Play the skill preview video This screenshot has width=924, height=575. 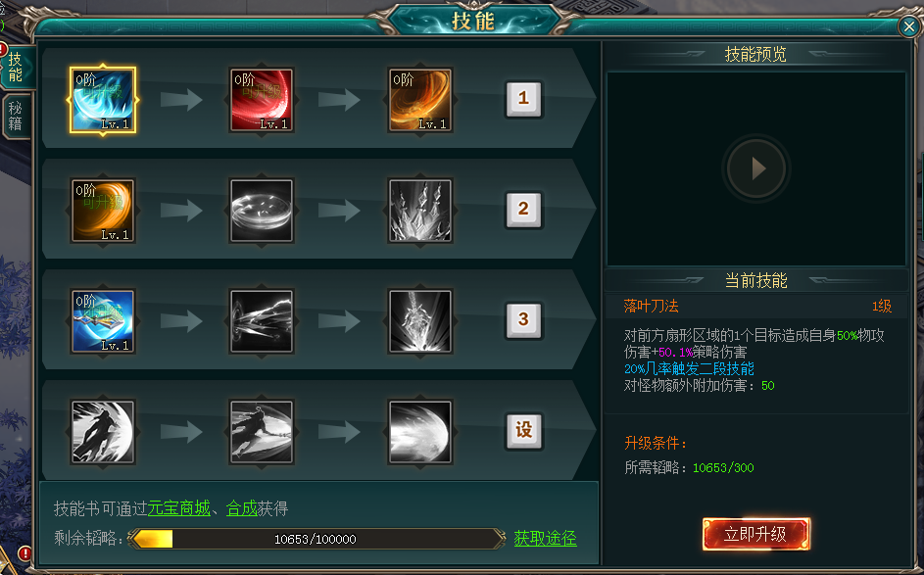tap(756, 168)
